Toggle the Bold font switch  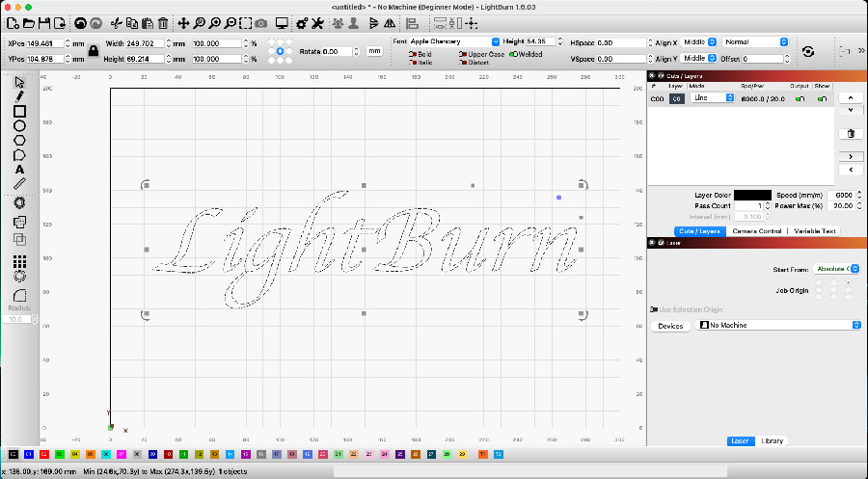(413, 54)
